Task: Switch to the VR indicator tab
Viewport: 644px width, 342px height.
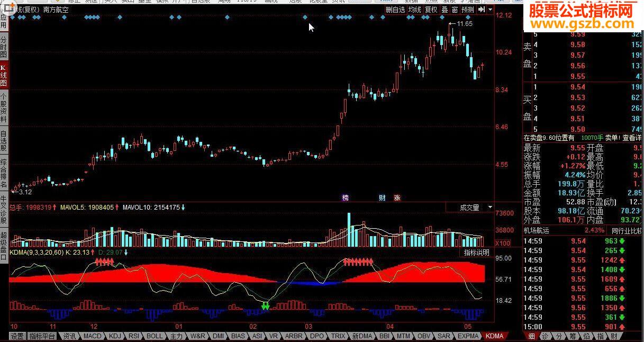Action: click(274, 336)
